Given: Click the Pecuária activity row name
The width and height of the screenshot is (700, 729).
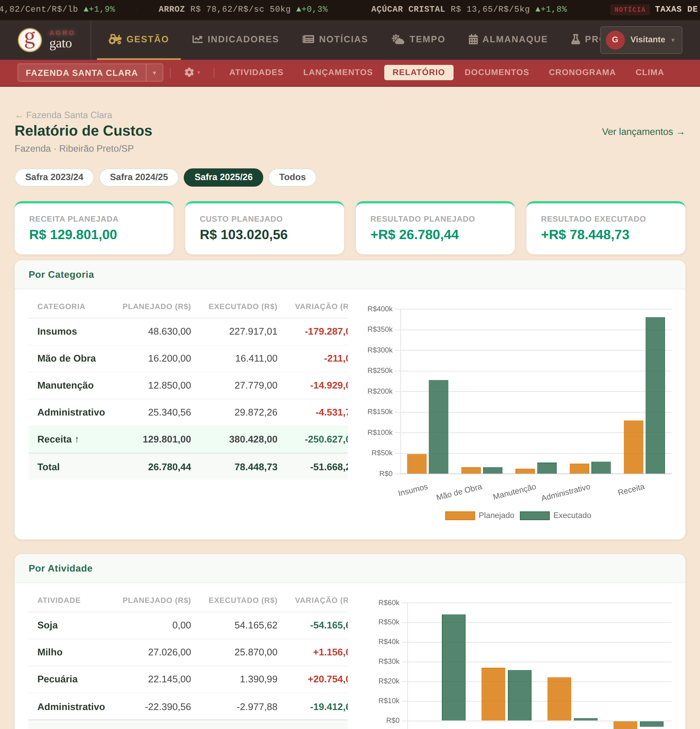Looking at the screenshot, I should coord(57,679).
